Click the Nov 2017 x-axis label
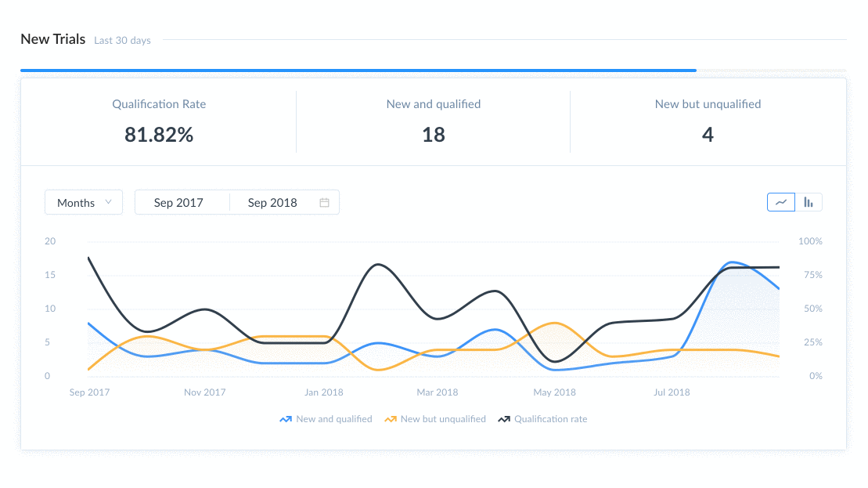This screenshot has width=868, height=488. pyautogui.click(x=205, y=392)
